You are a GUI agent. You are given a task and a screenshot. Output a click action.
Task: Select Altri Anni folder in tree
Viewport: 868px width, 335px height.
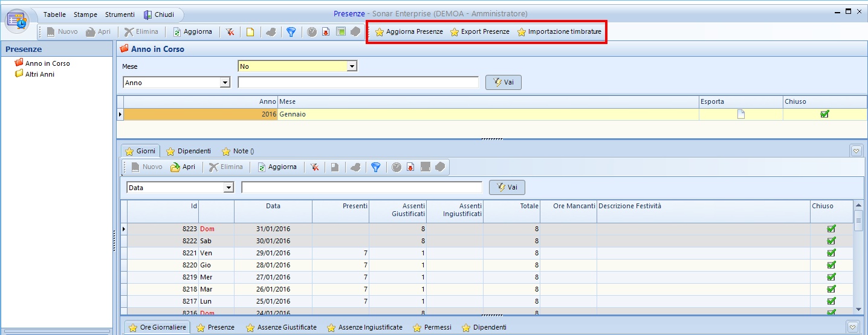coord(39,74)
